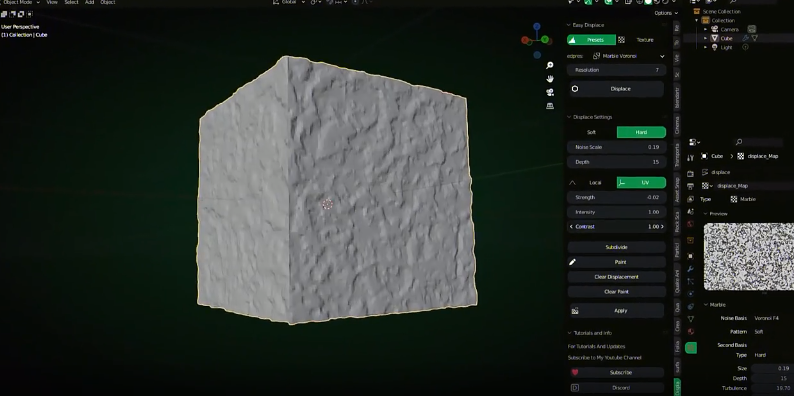This screenshot has width=794, height=396.
Task: Click the Light object icon in outliner
Action: point(714,47)
